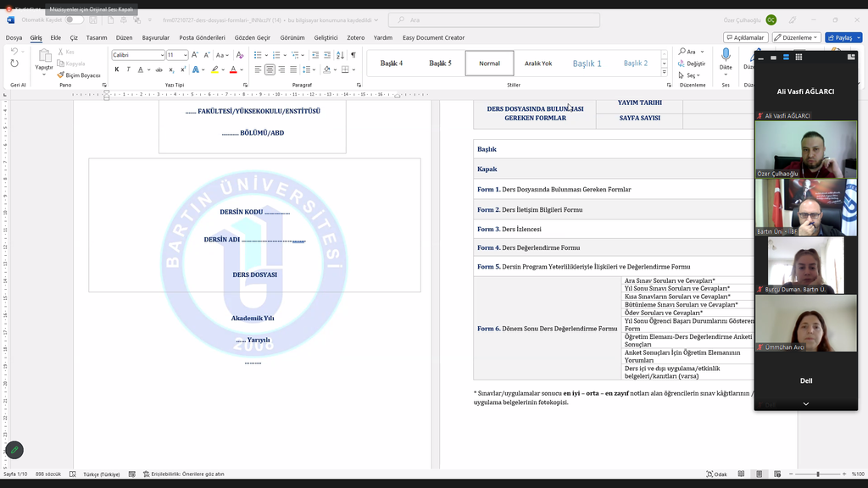The height and width of the screenshot is (488, 868).
Task: Click the Açıklamalar comments button
Action: (746, 37)
